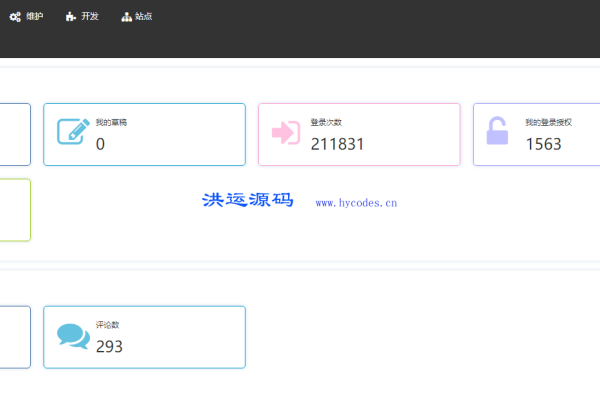Click the comment count 293
Viewport: 600px width, 400px height.
click(109, 347)
